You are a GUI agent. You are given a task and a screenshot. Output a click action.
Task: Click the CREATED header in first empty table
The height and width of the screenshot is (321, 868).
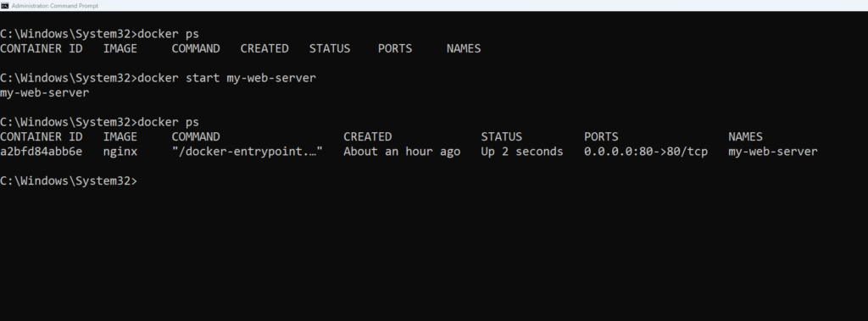(x=264, y=49)
